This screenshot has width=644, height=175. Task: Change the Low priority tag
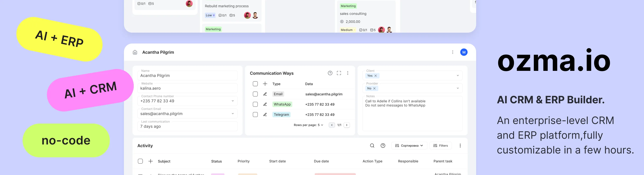tap(210, 15)
